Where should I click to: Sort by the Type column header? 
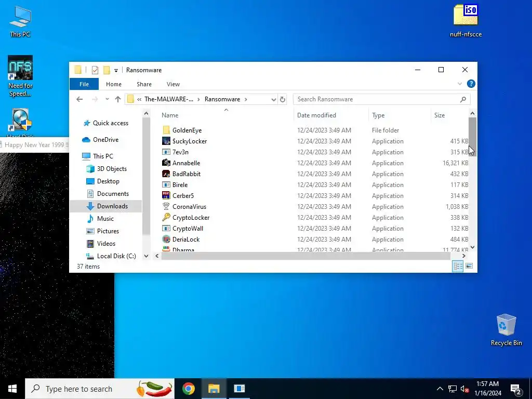400,115
